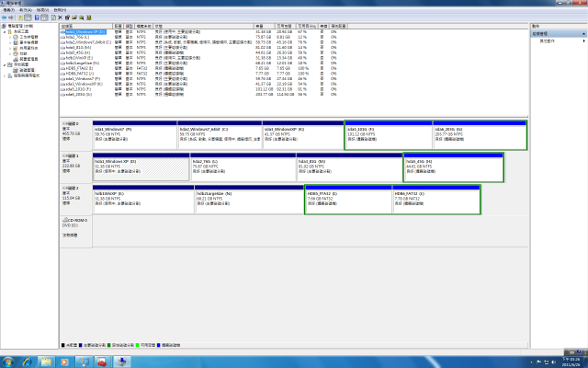Select the Disk 2 label in graphical view

[75, 199]
